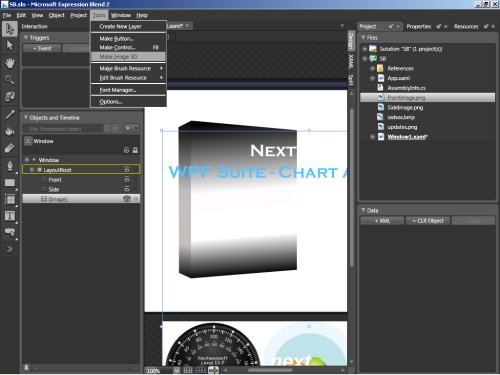The width and height of the screenshot is (500, 375).
Task: Click the Solution SB icon
Action: [x=373, y=49]
